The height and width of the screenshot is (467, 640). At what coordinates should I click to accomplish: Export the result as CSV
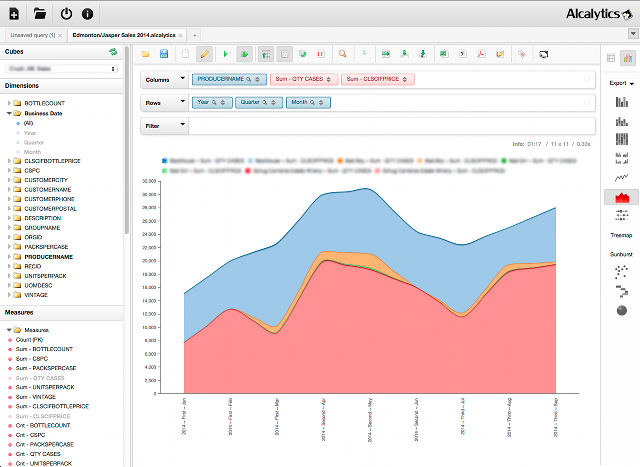(463, 54)
